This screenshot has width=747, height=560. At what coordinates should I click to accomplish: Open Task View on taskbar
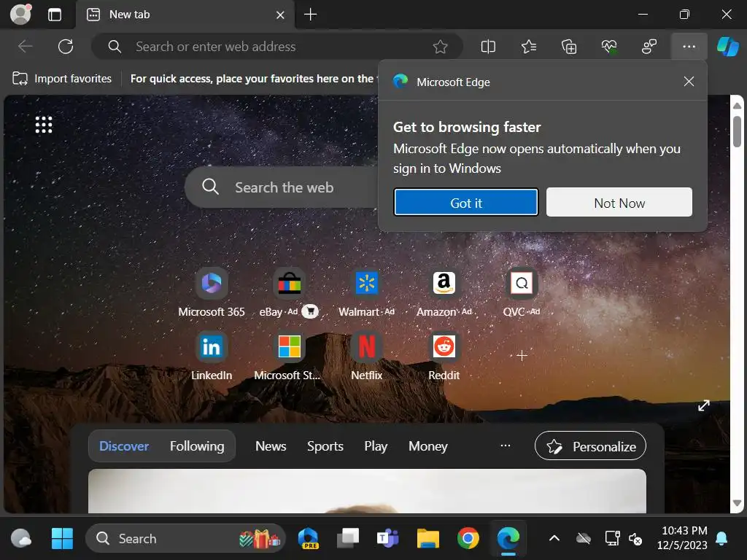point(348,539)
